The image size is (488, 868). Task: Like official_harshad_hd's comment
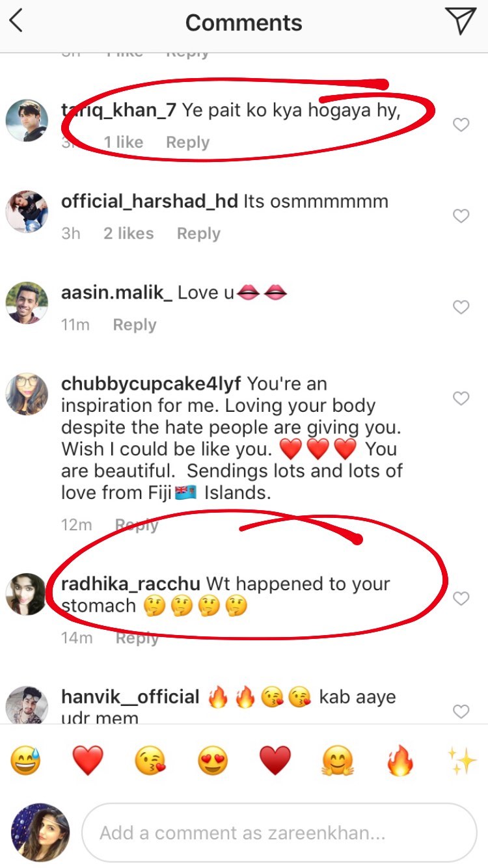pyautogui.click(x=461, y=216)
